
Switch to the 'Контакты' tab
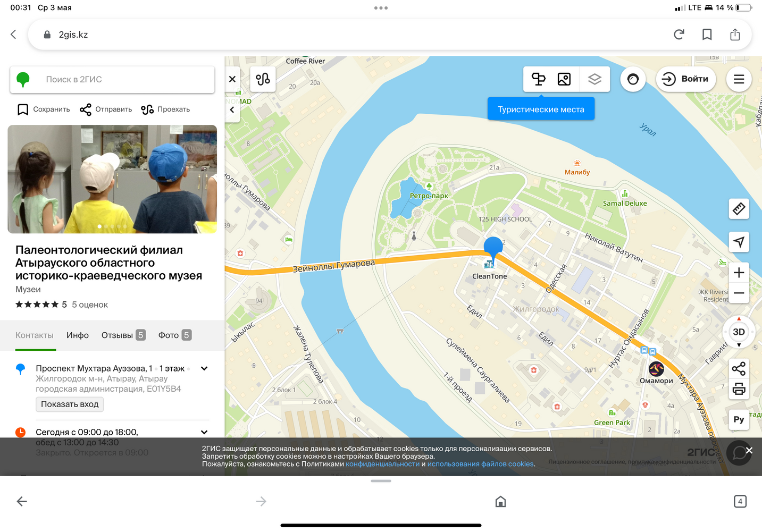35,335
